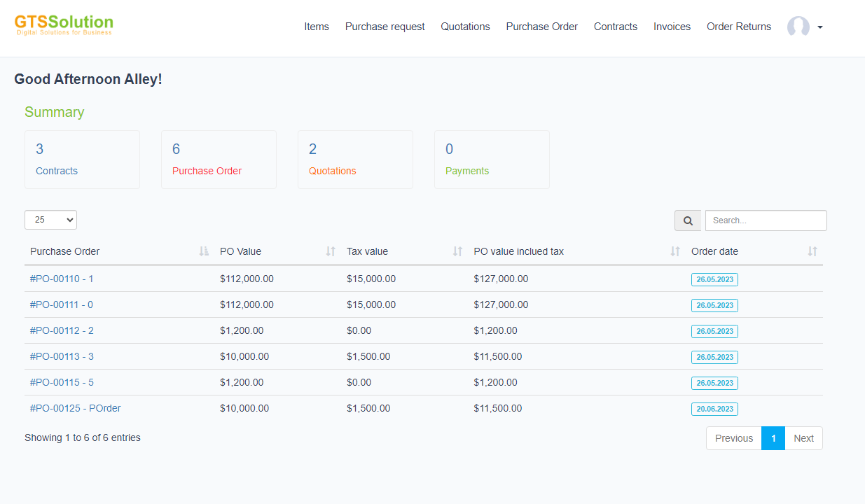Sort by PO Value column arrow icon
The height and width of the screenshot is (504, 865).
point(331,251)
